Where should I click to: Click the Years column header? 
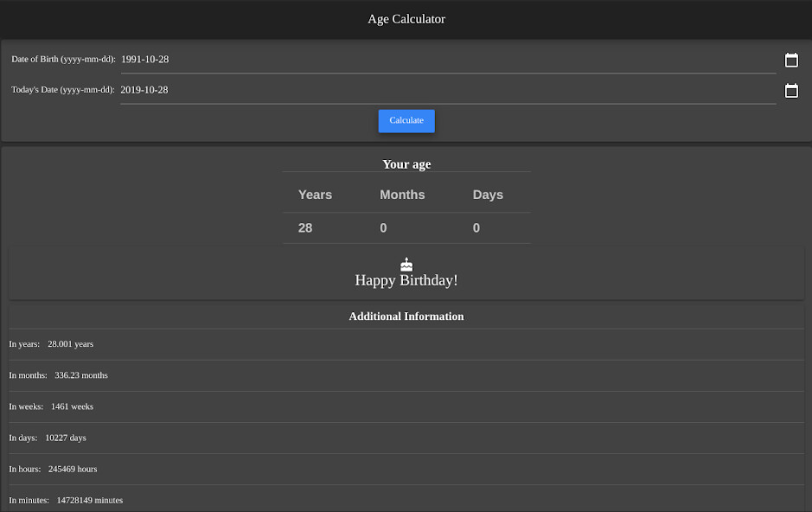(x=315, y=195)
